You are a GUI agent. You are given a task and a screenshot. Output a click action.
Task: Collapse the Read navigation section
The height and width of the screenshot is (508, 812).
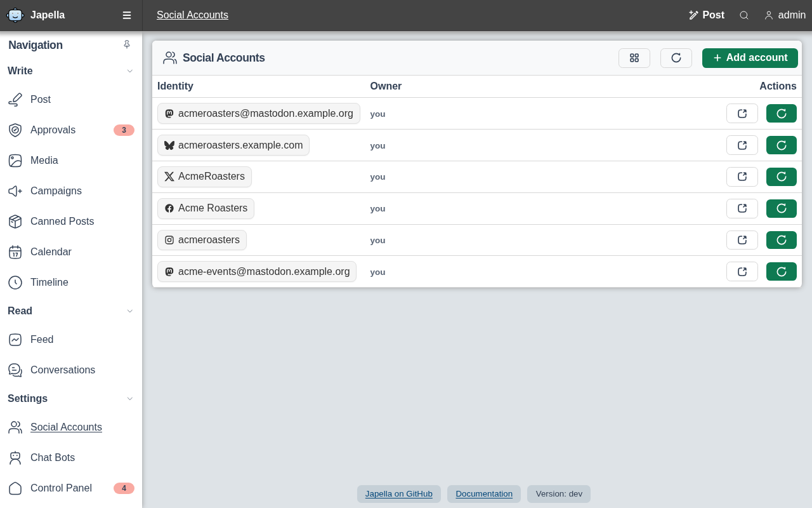(130, 311)
